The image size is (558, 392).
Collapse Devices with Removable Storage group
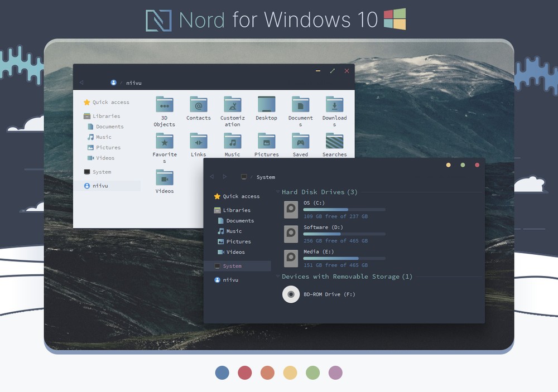coord(278,277)
